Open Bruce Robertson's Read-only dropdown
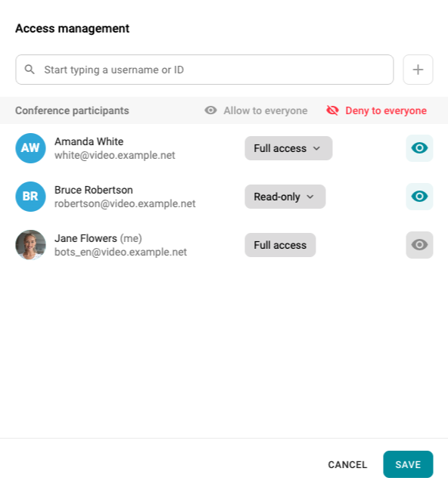Viewport: 448px width, 487px height. tap(285, 197)
